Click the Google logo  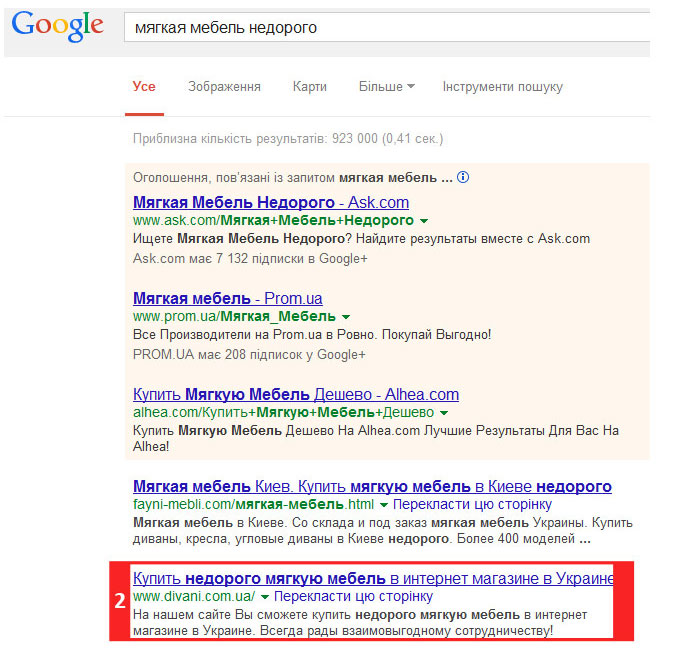(58, 26)
